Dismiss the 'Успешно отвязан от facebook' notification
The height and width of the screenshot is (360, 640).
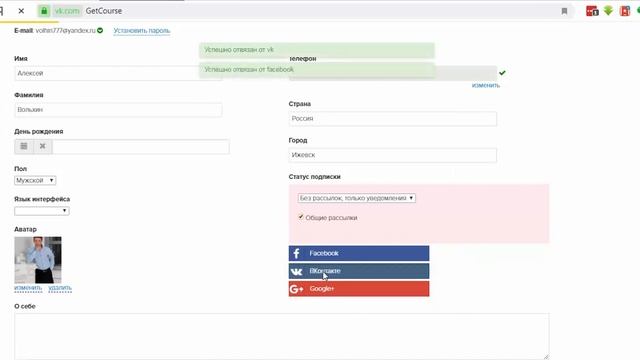317,70
